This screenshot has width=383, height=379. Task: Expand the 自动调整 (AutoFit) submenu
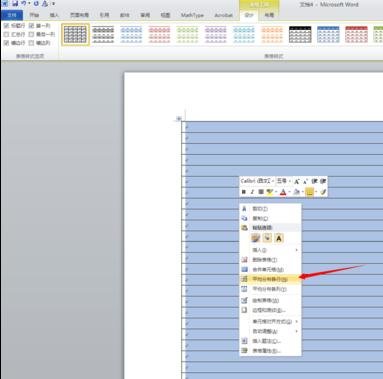(270, 332)
